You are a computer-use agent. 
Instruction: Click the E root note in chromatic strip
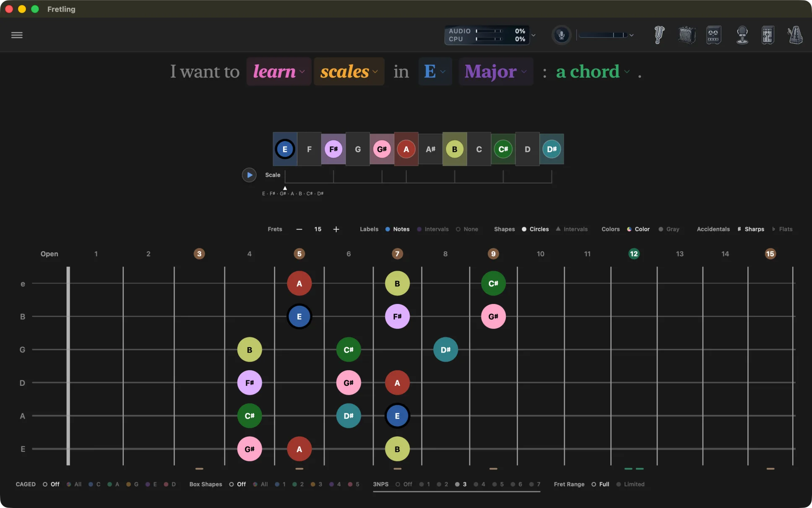285,149
